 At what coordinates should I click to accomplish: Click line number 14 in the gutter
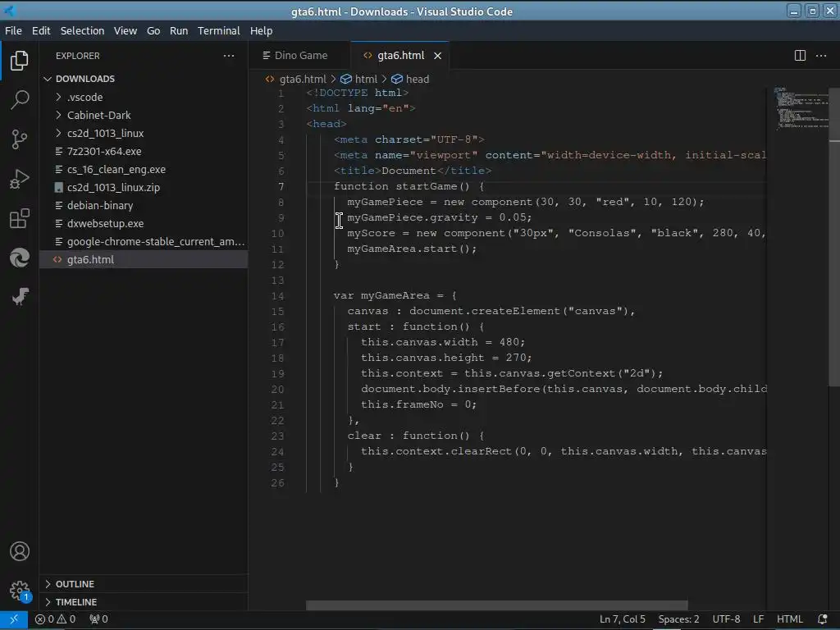tap(277, 295)
